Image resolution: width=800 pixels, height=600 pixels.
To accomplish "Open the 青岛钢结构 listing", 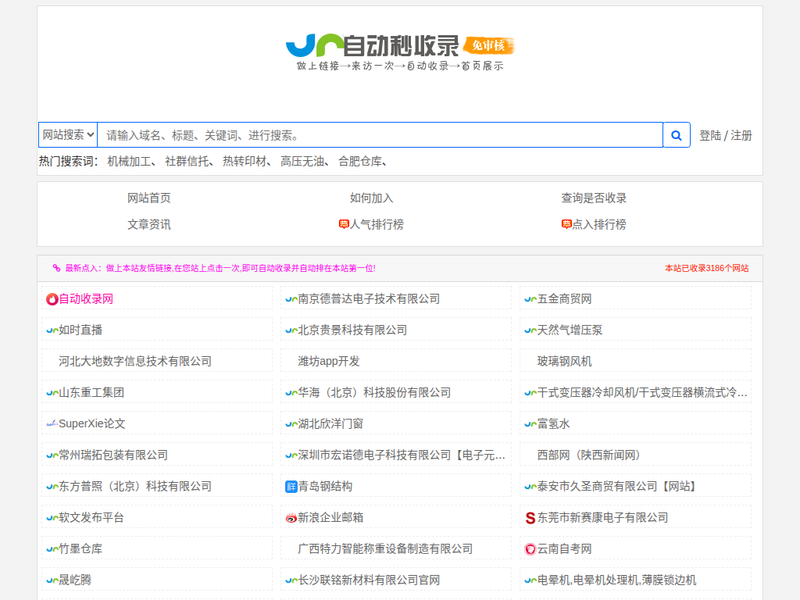I will point(325,486).
